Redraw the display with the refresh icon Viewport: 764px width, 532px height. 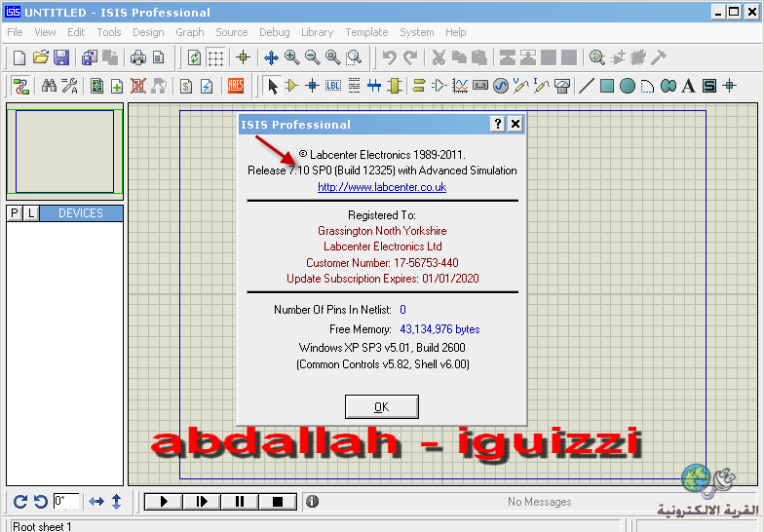point(195,58)
